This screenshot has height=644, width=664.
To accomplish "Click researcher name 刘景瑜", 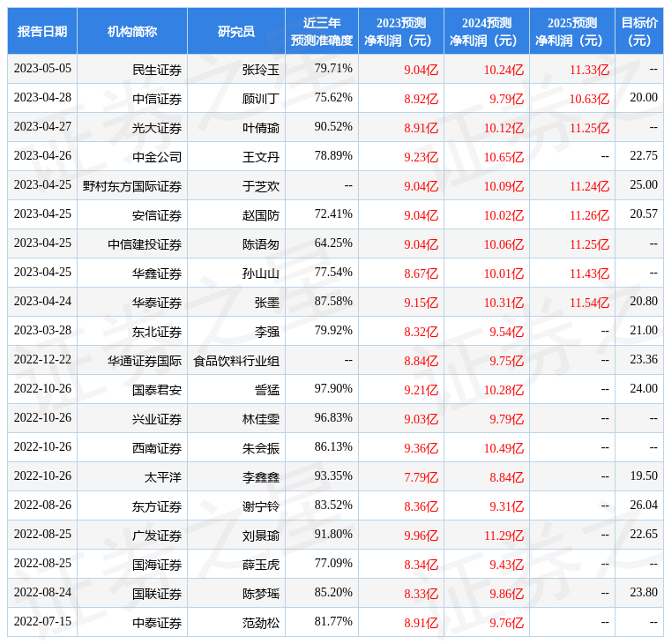I will (x=261, y=535).
